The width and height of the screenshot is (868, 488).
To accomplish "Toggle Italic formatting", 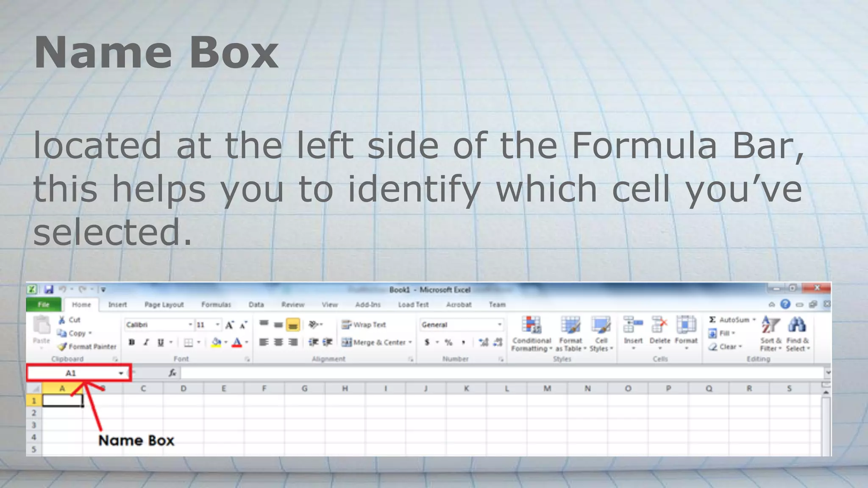I will [x=146, y=342].
